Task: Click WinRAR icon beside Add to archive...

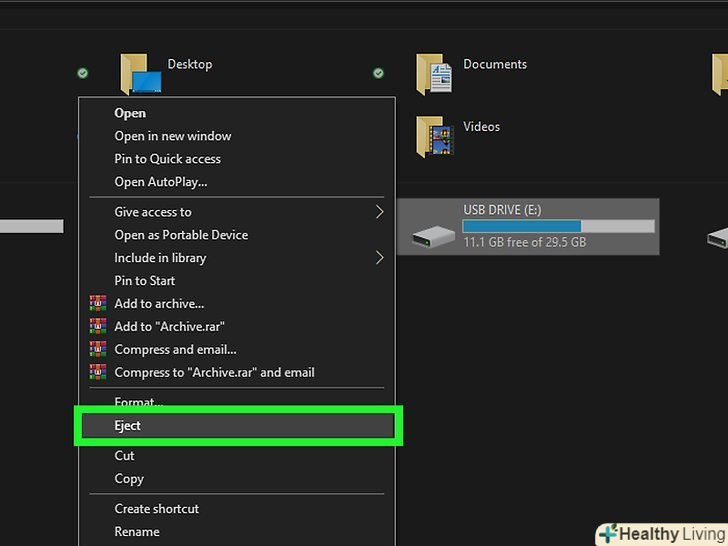Action: pyautogui.click(x=98, y=303)
